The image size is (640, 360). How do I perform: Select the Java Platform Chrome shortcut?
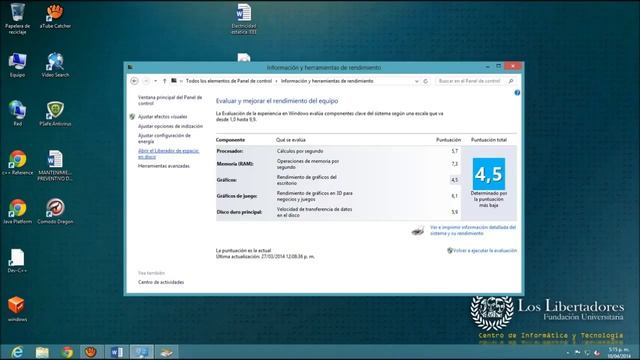(x=17, y=211)
